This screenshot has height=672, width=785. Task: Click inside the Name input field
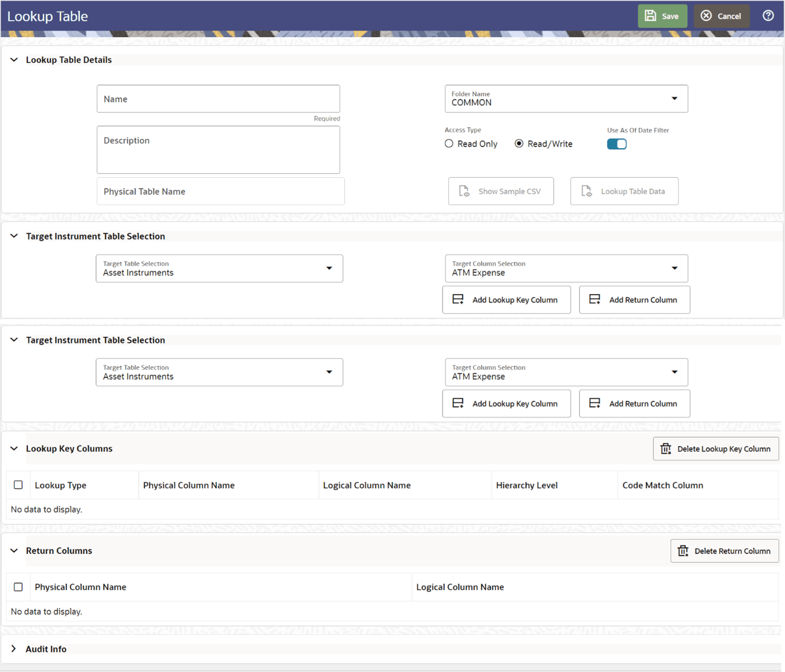218,99
